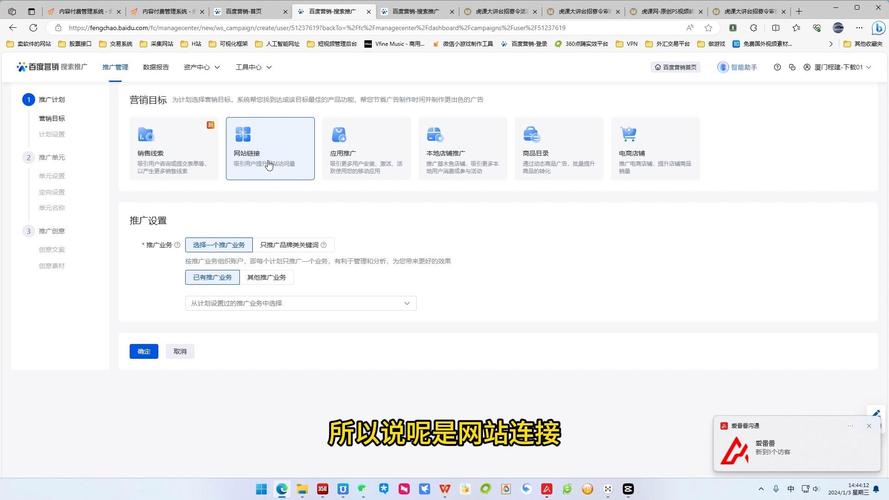Choose the 应用推广 marketing goal card
Screen dimensions: 889x500
367,149
